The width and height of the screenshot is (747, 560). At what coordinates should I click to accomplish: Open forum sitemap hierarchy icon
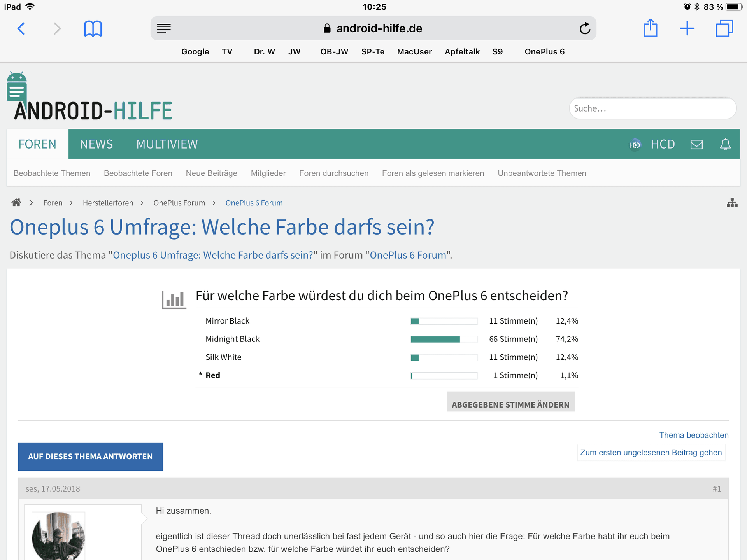pos(732,203)
